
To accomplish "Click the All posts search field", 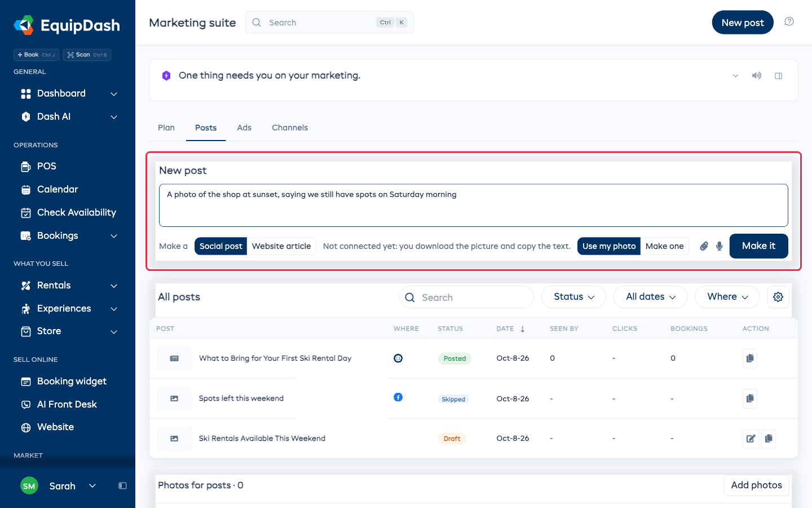I will pos(467,297).
